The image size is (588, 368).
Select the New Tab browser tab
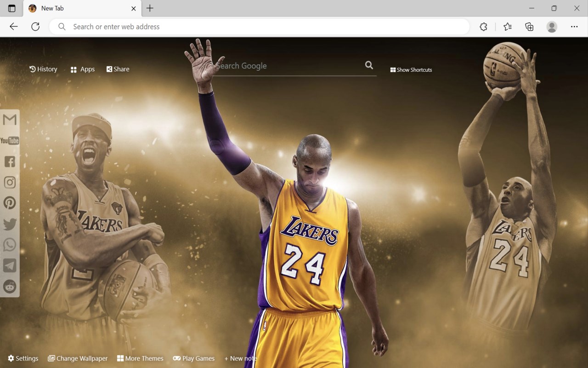point(82,8)
